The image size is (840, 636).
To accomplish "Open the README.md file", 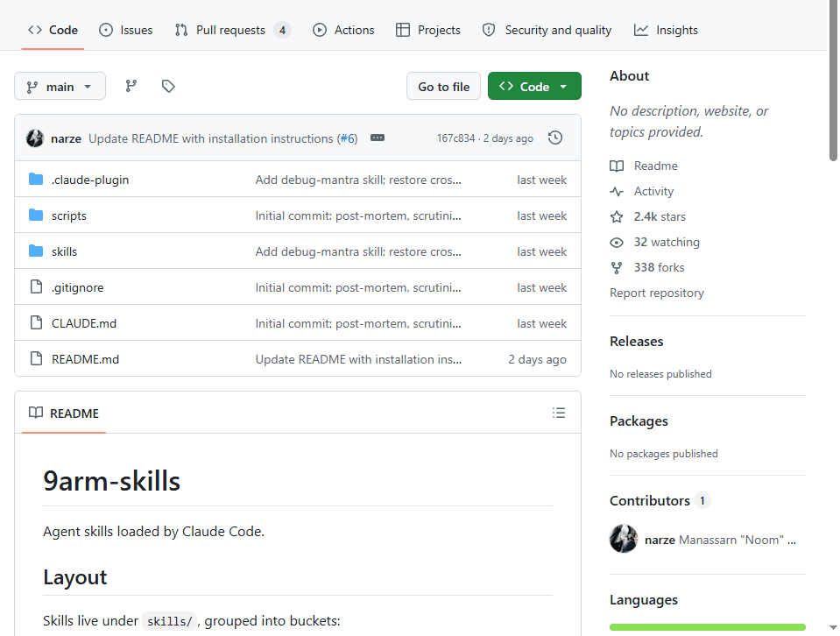I will (85, 359).
